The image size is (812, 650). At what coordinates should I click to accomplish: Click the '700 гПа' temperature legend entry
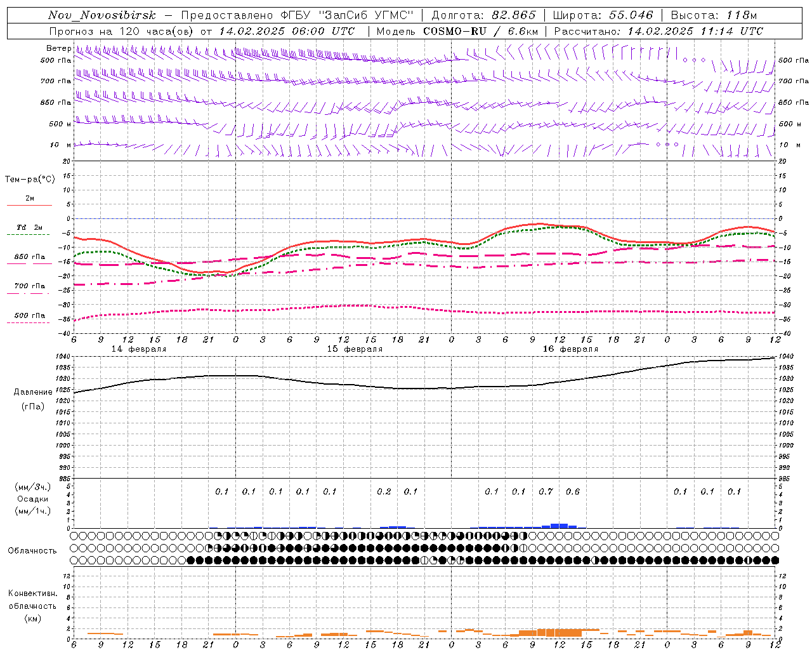coord(30,286)
